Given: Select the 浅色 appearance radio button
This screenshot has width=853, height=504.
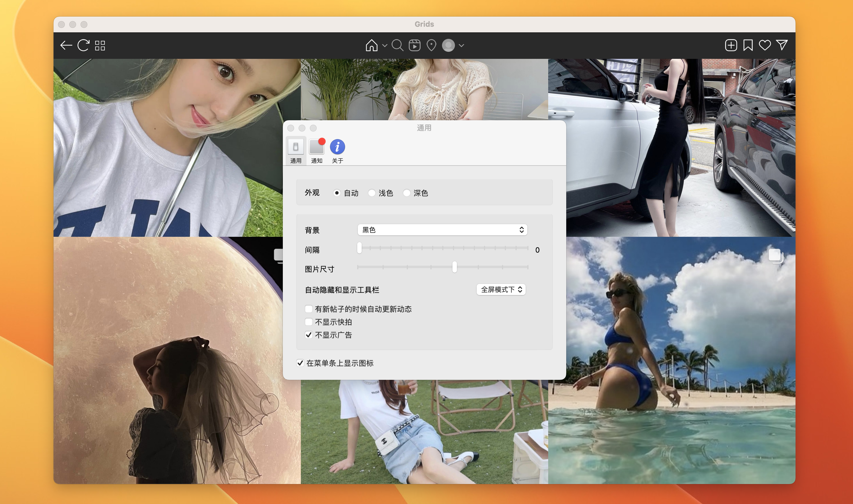Looking at the screenshot, I should click(x=372, y=193).
